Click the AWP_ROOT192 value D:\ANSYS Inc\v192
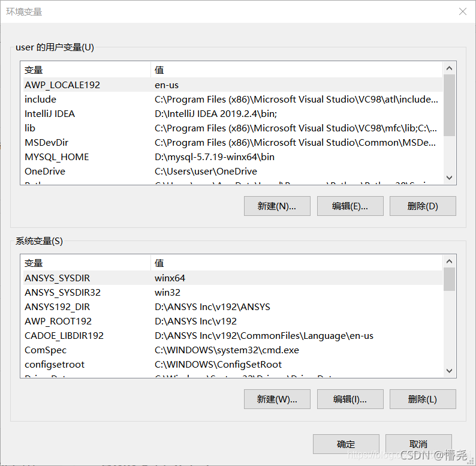The height and width of the screenshot is (466, 476). (x=196, y=321)
